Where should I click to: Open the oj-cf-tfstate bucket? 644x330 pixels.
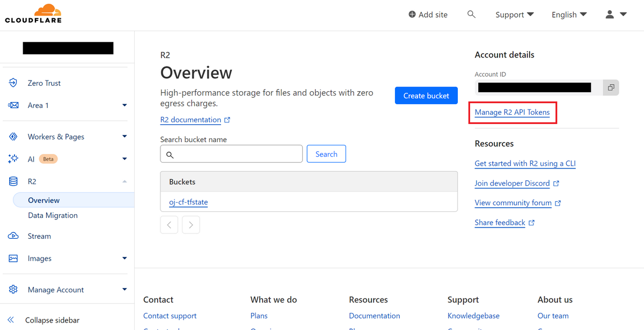tap(188, 202)
